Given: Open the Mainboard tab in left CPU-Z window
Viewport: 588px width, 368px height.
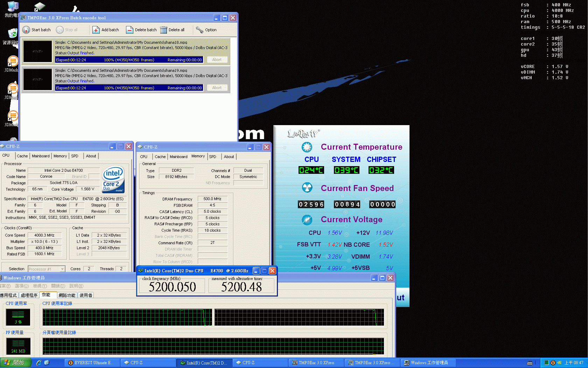Looking at the screenshot, I should point(41,156).
